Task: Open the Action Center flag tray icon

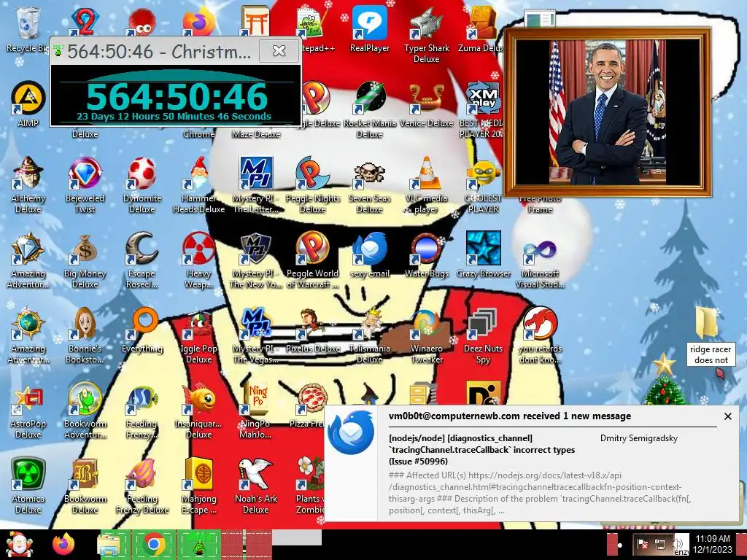Action: [643, 544]
